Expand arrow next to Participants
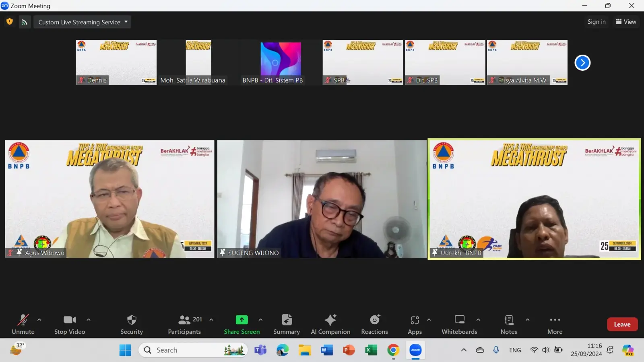 click(211, 320)
